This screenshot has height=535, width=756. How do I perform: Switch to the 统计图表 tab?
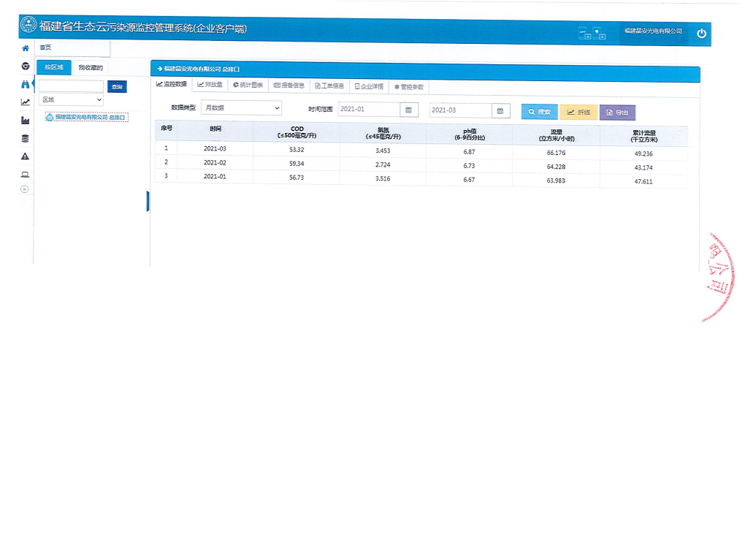(248, 86)
